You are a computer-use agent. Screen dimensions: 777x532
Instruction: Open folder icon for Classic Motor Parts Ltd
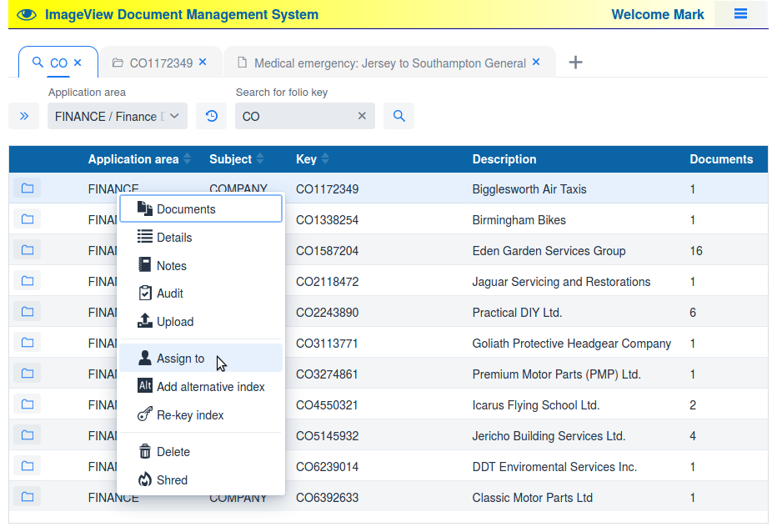[28, 497]
